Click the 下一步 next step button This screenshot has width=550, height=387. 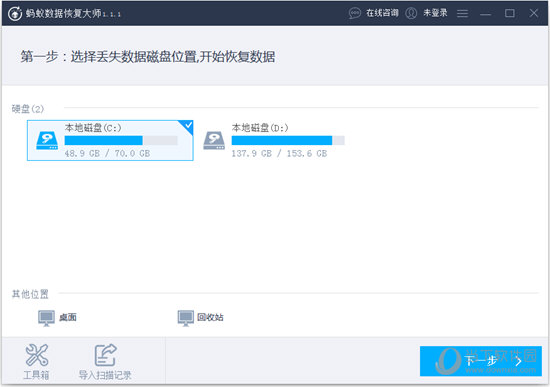tap(481, 361)
